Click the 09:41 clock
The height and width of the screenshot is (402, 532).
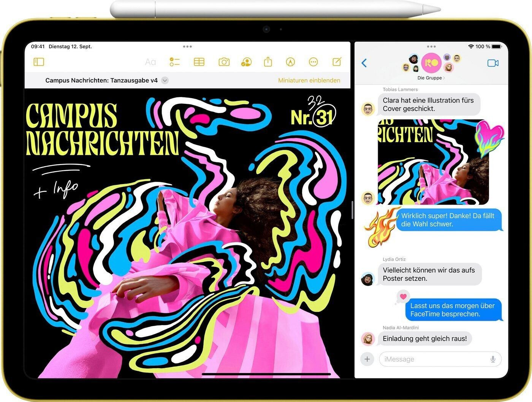click(x=38, y=46)
